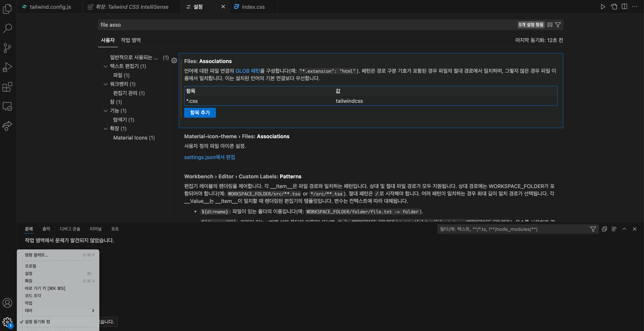The width and height of the screenshot is (644, 331).
Task: Open the Live Share view icon
Action: [x=7, y=126]
